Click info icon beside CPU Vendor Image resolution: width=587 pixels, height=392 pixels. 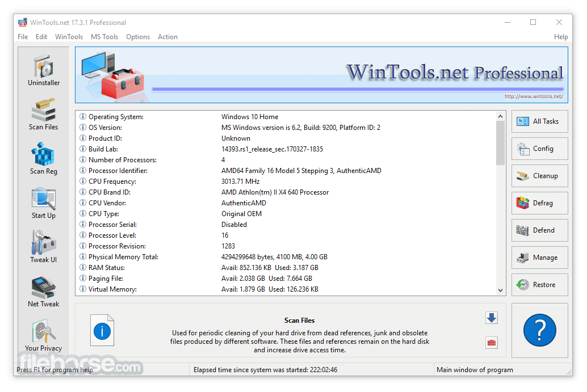(x=83, y=203)
